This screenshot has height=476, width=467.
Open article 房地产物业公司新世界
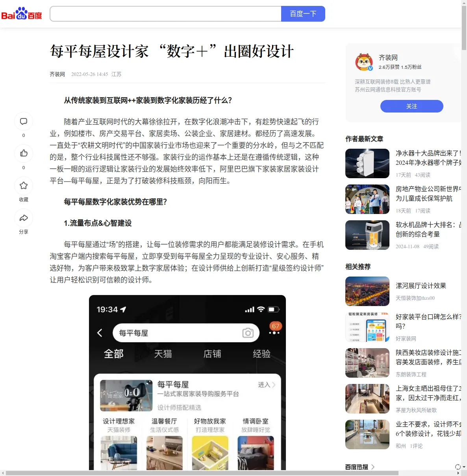pyautogui.click(x=428, y=194)
